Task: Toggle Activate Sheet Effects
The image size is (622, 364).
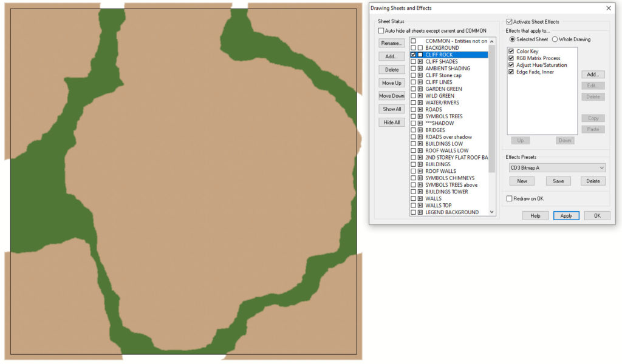Action: [508, 21]
